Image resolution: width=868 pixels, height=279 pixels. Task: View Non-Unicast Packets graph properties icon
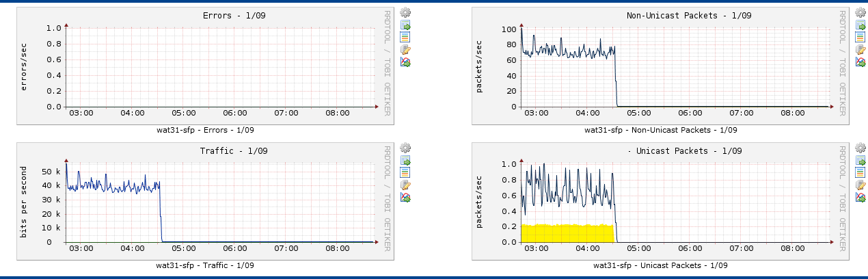tap(860, 37)
